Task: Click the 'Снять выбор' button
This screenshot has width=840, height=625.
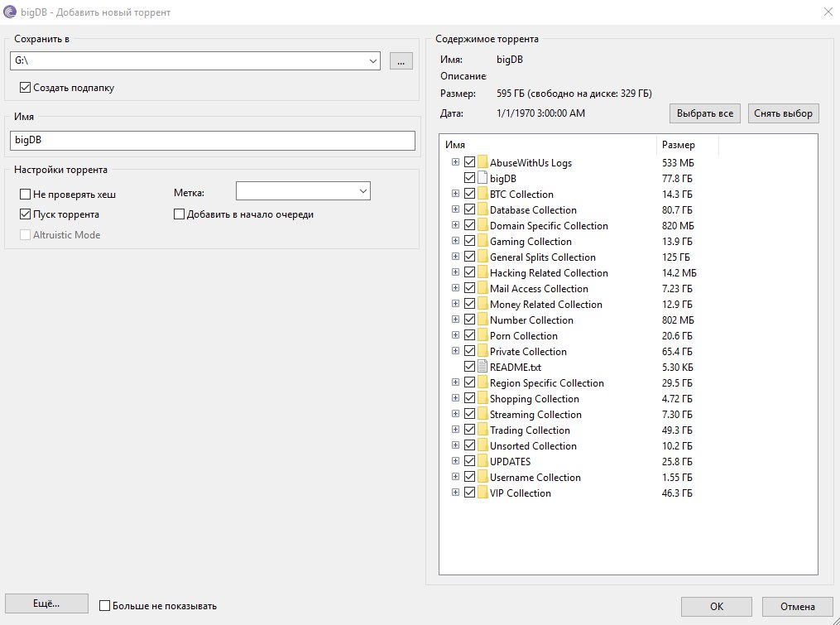Action: coord(783,113)
